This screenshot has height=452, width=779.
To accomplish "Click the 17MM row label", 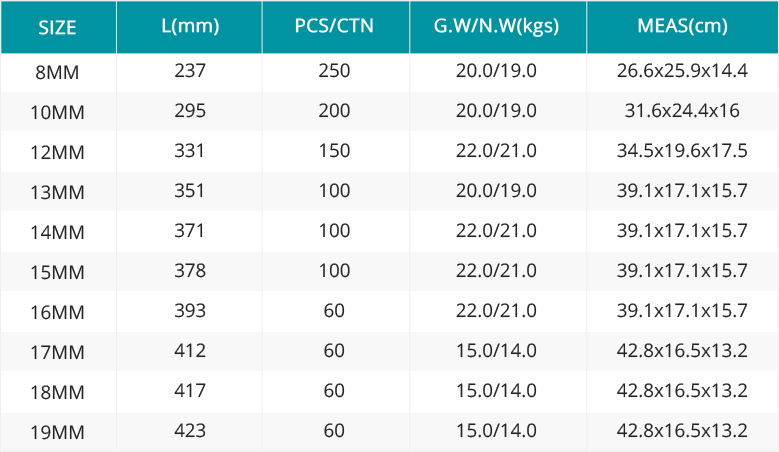I will [57, 352].
